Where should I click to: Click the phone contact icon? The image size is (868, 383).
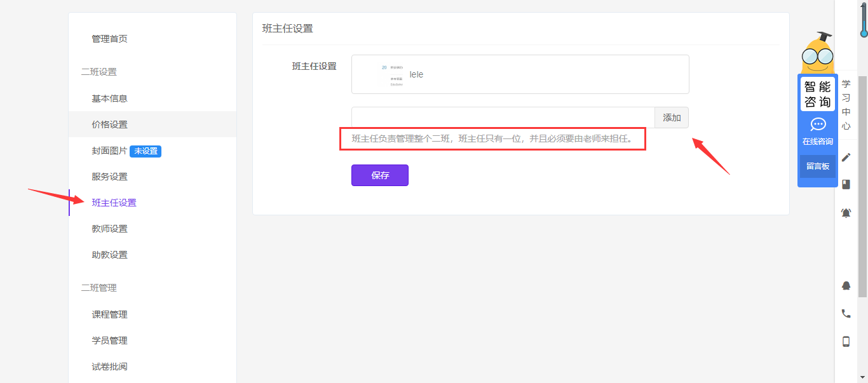(x=846, y=313)
